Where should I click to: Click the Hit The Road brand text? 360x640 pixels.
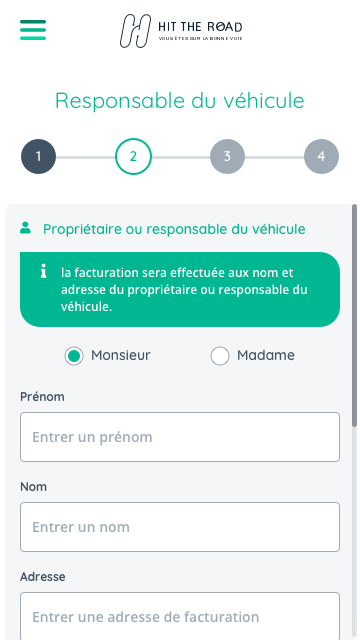pyautogui.click(x=200, y=27)
